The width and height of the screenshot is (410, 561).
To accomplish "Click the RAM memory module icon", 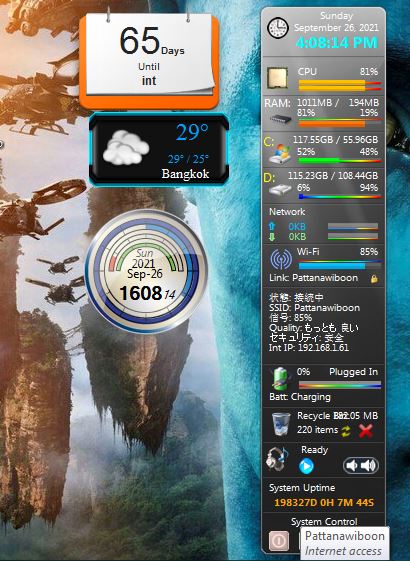I will [281, 119].
